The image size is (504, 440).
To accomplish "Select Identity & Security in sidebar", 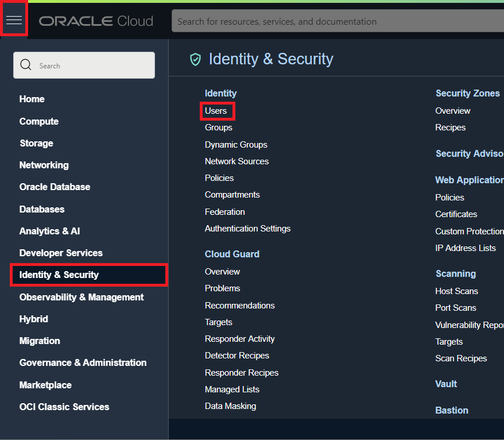I will (x=89, y=275).
